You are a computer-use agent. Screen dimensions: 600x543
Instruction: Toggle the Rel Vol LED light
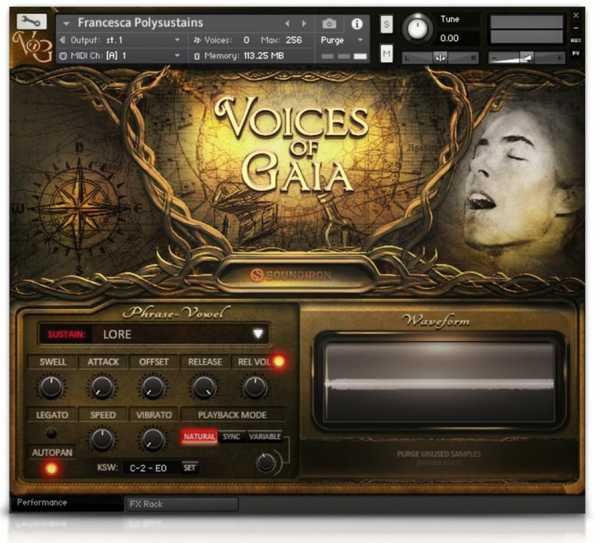click(279, 361)
